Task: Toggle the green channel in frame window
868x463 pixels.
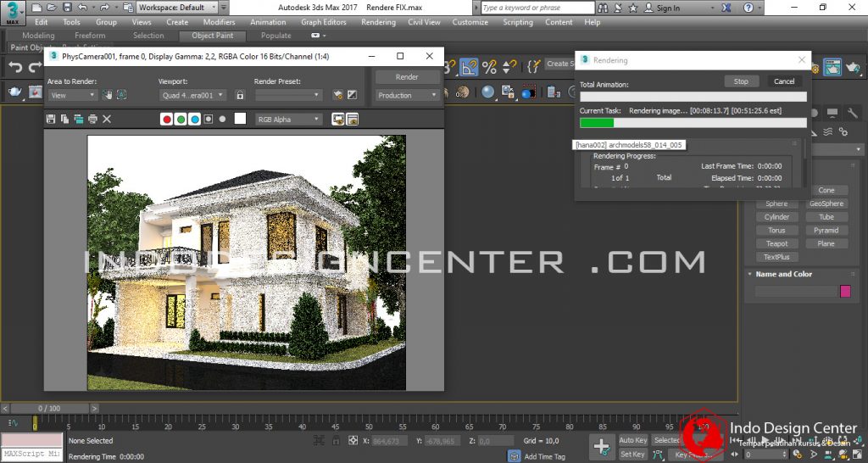Action: pos(181,119)
